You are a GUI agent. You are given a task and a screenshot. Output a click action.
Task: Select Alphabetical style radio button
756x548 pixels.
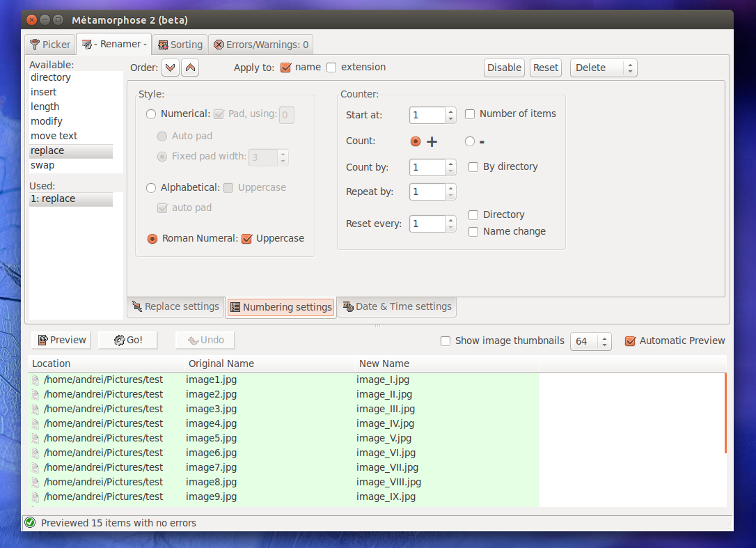point(151,188)
